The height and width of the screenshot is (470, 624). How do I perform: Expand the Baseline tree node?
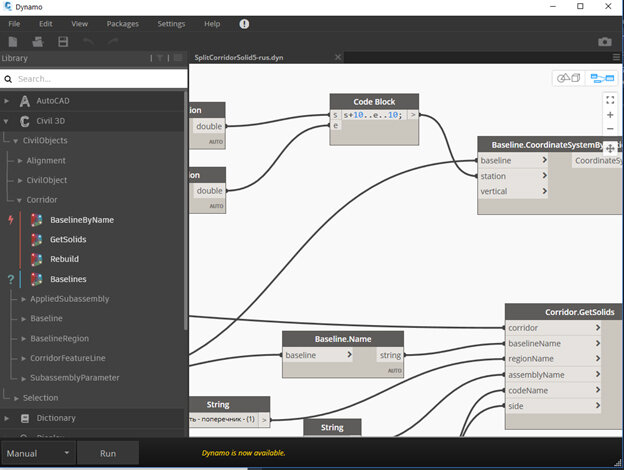(23, 319)
